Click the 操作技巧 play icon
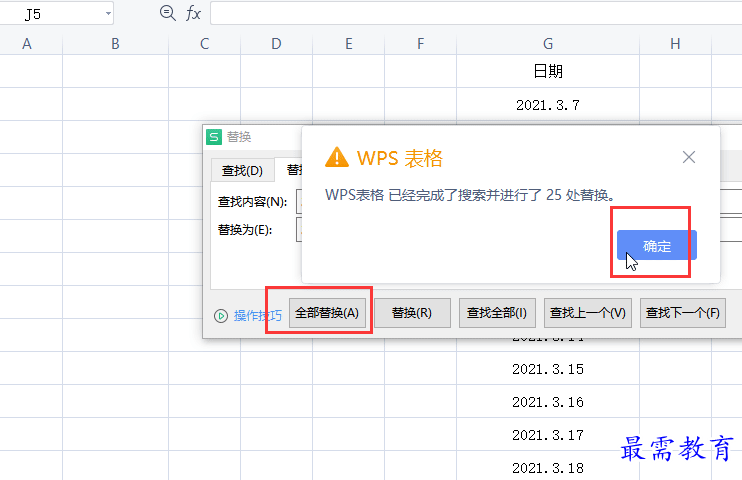Viewport: 742px width, 480px height. pyautogui.click(x=221, y=315)
